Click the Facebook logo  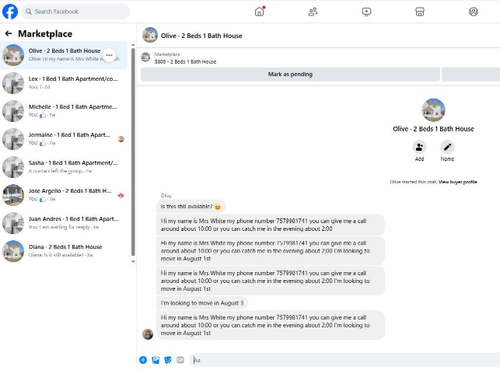pyautogui.click(x=10, y=12)
